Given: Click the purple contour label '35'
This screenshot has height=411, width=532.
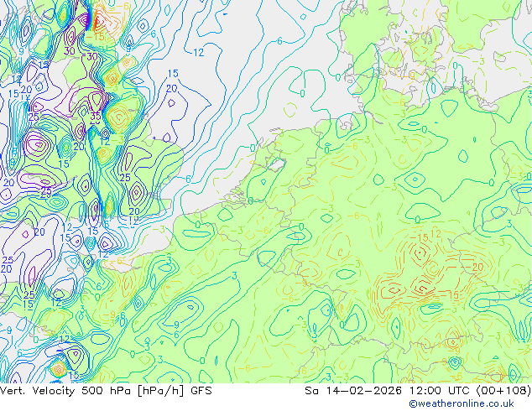Looking at the screenshot, I should 96,117.
